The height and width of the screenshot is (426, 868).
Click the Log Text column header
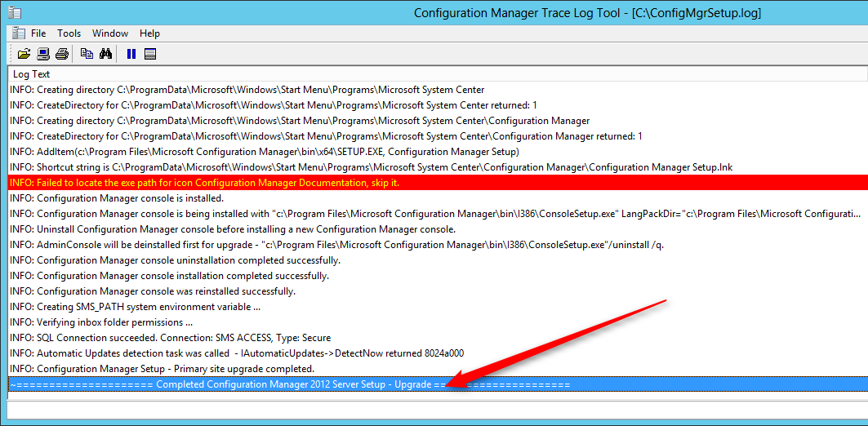click(x=438, y=74)
